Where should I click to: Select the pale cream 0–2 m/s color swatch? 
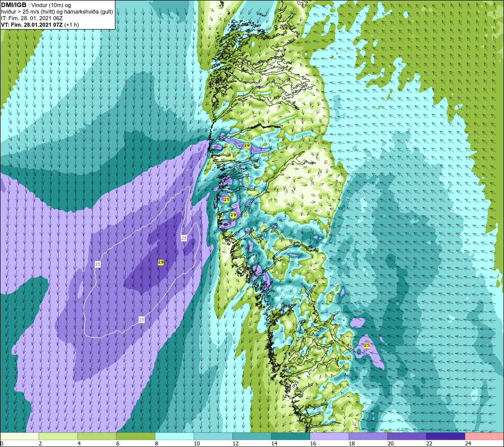click(x=19, y=436)
